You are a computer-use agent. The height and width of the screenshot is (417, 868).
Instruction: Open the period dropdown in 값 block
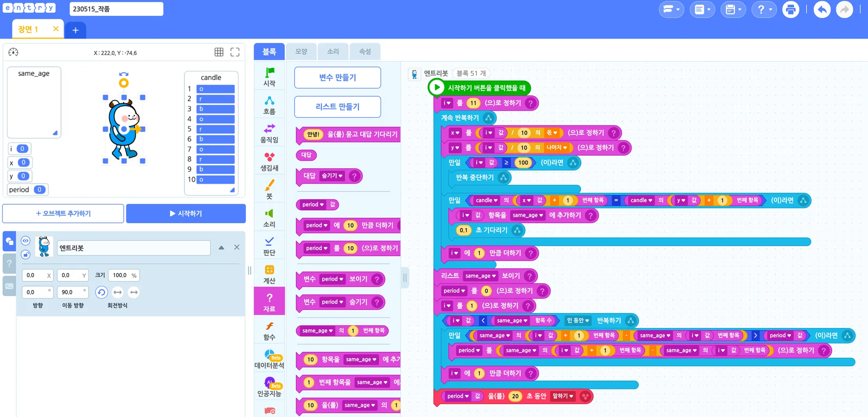(x=313, y=205)
